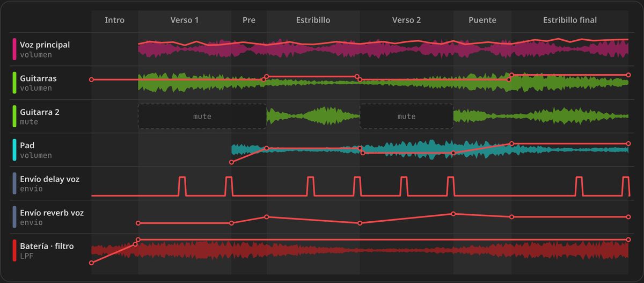Click the delay send pulse mid Verso 2
644x283 pixels.
(404, 186)
